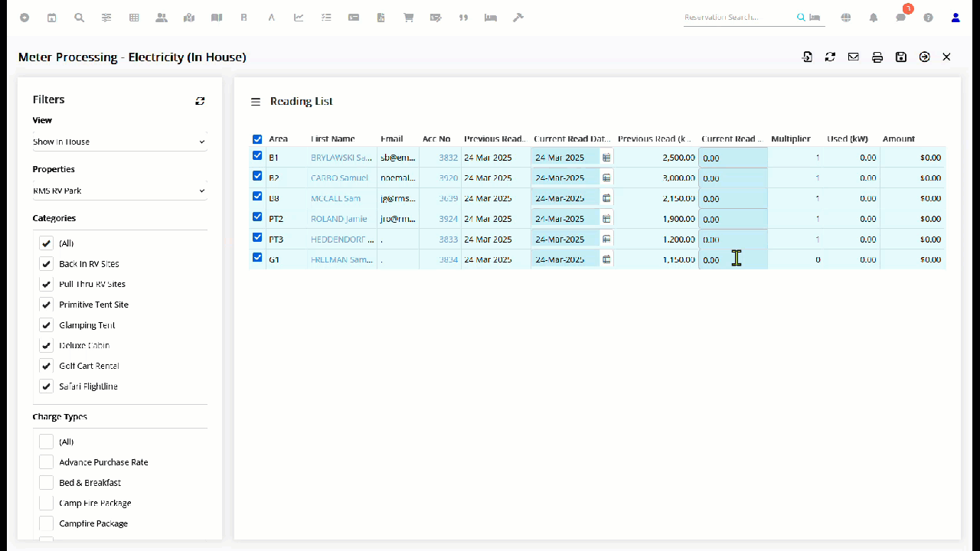Open guest link BRYLAWSKI in row B1
This screenshot has height=551, width=980.
point(341,158)
